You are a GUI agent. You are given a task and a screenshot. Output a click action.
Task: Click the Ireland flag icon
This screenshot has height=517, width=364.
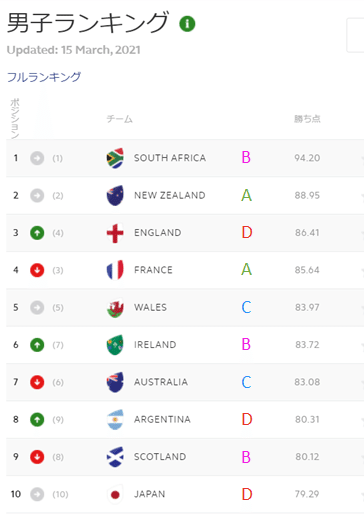click(115, 345)
